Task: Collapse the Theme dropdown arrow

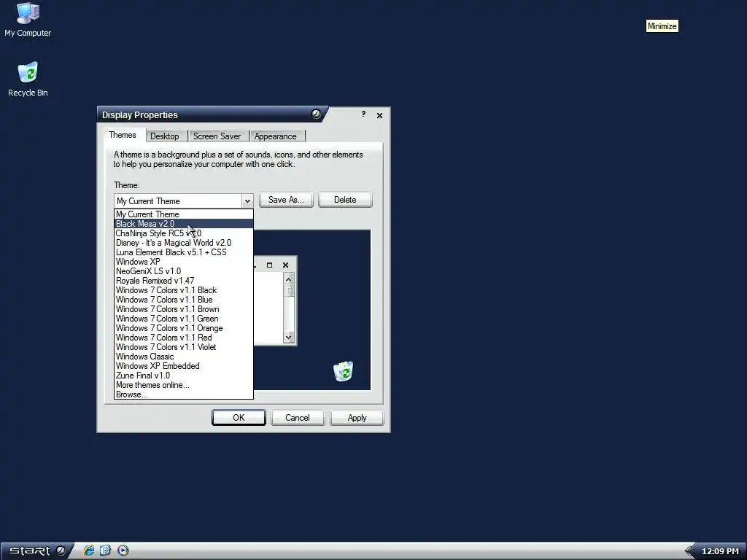Action: tap(247, 201)
